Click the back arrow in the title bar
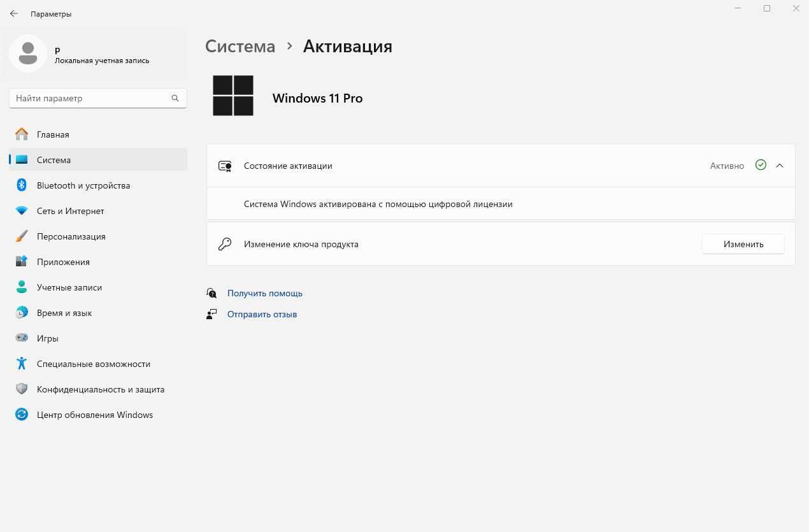Image resolution: width=809 pixels, height=532 pixels. 14,13
